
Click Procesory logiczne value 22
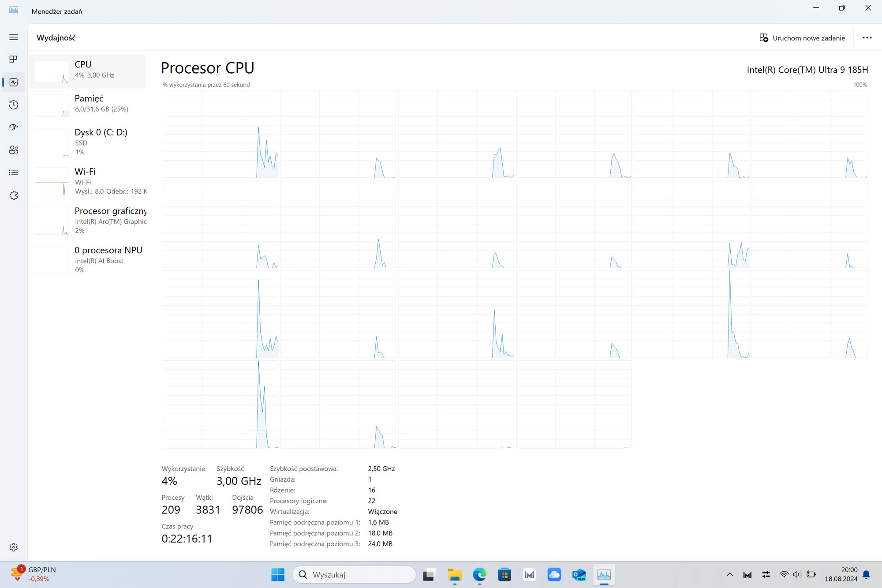click(x=372, y=501)
